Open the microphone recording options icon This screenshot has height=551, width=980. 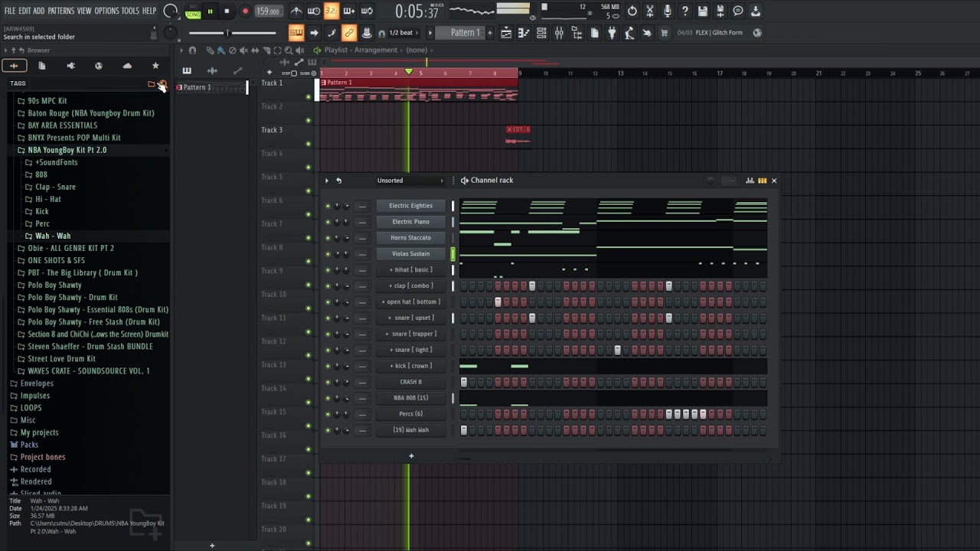668,11
